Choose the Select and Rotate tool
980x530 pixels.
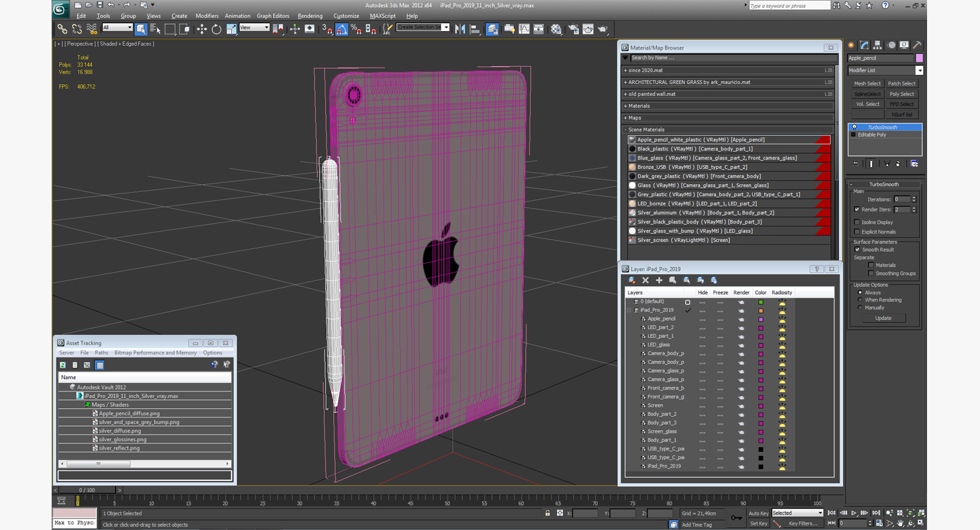(x=216, y=29)
